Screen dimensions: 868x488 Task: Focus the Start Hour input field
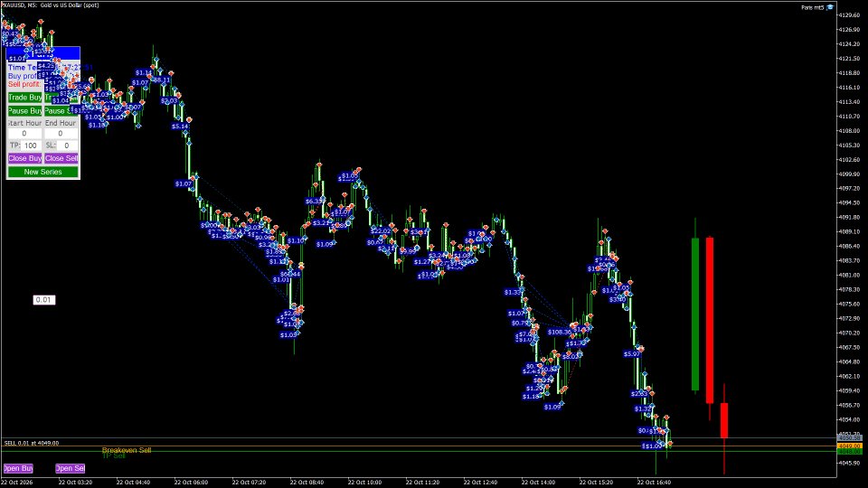24,134
